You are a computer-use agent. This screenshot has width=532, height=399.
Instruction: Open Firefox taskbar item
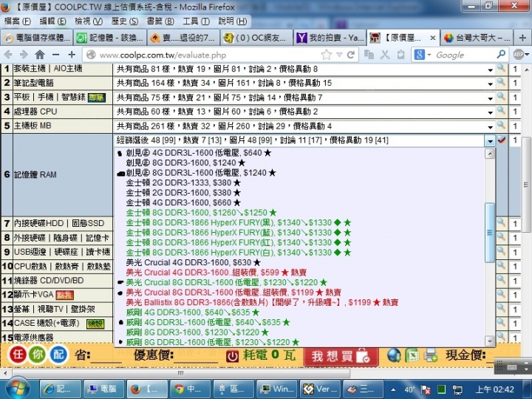click(146, 389)
